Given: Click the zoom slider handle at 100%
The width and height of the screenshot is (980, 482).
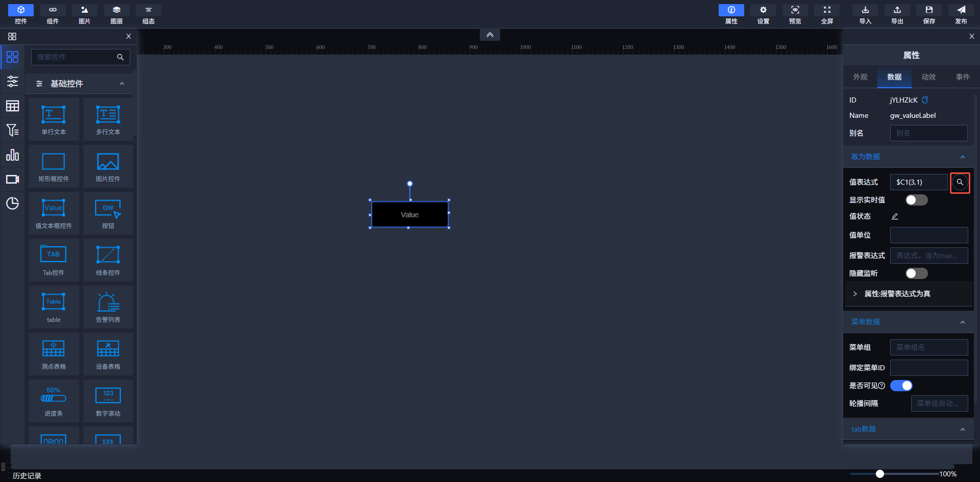Looking at the screenshot, I should tap(880, 474).
